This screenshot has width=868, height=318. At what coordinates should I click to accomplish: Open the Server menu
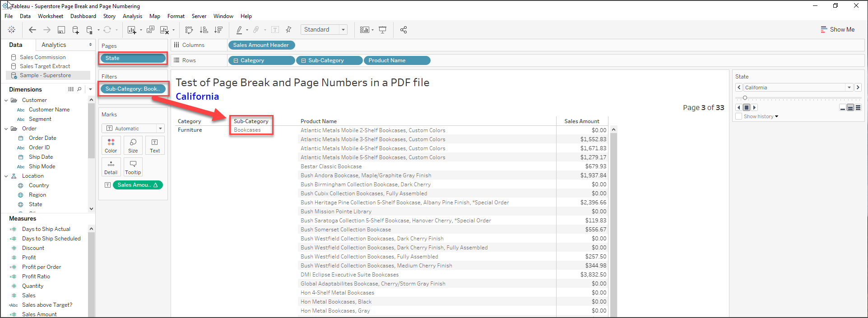tap(199, 16)
